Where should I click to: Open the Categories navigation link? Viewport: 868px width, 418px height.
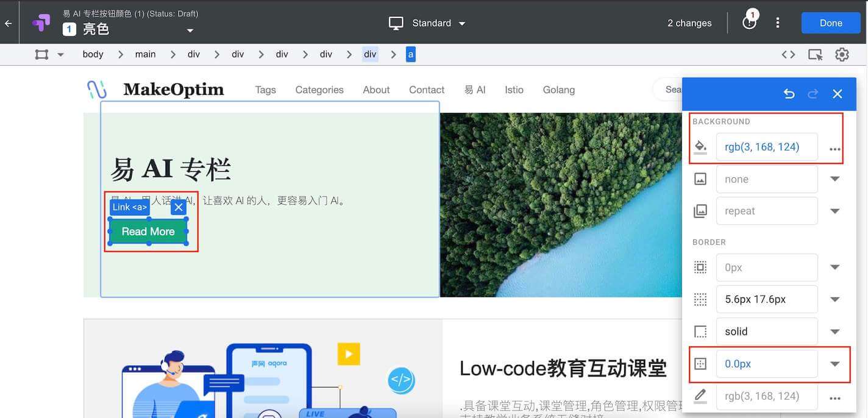319,90
